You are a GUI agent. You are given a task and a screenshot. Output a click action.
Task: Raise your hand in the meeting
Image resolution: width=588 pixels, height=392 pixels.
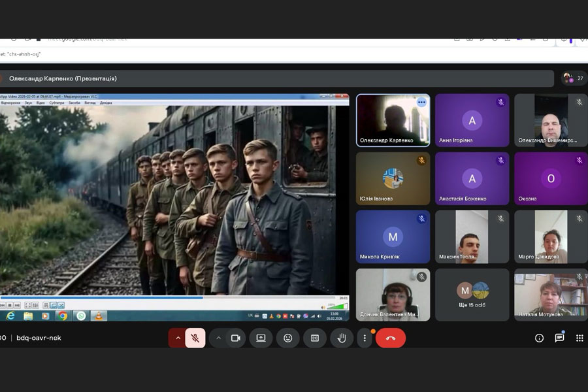pos(341,338)
